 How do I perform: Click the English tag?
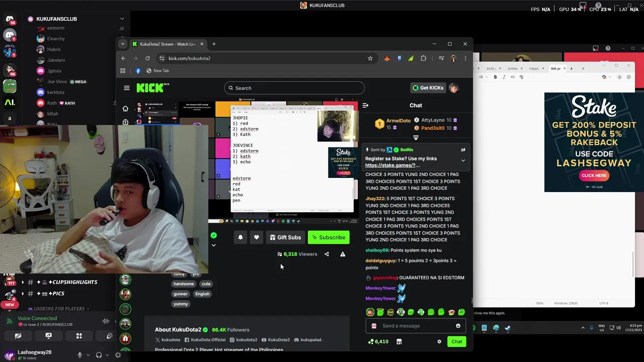point(202,294)
